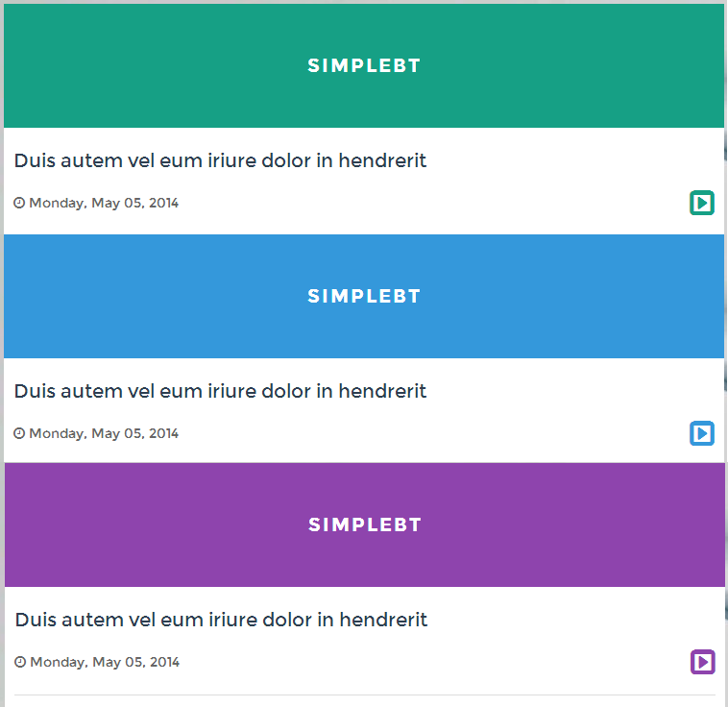Open the blue SIMPLEBT banner image

coord(364,297)
